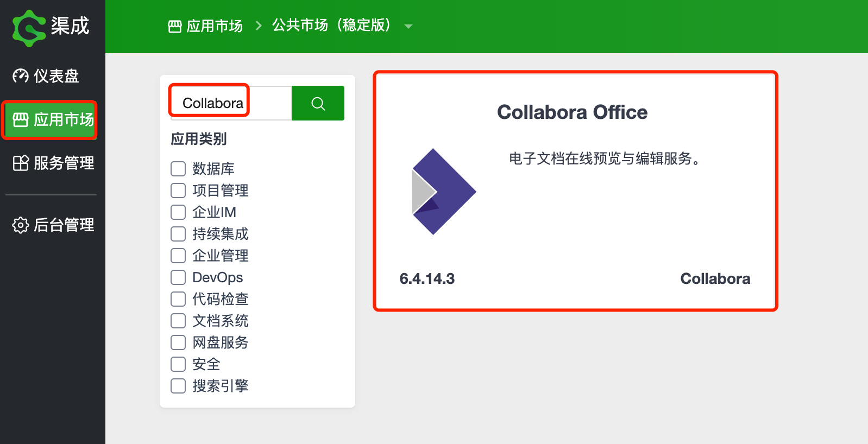Select the 文档系统 category checkbox
Image resolution: width=868 pixels, height=444 pixels.
(178, 321)
